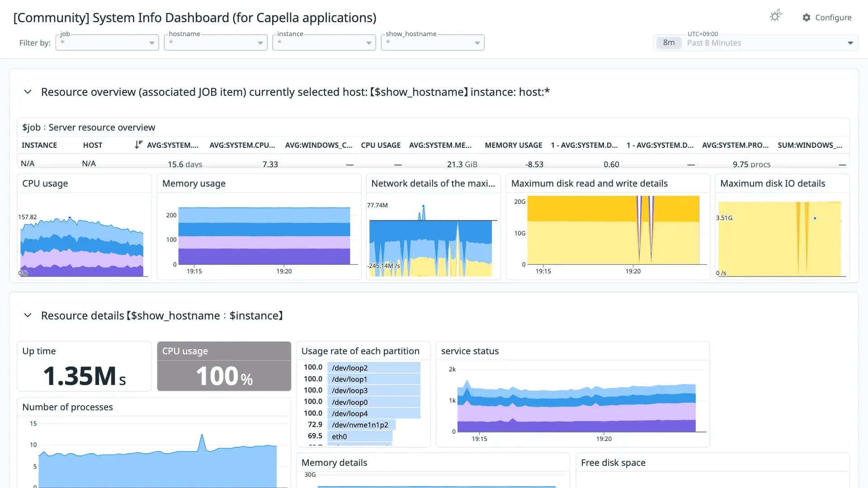Click the sort arrow on the AVG:SYSTEM column
Viewport: 868px width, 488px height.
tap(138, 145)
